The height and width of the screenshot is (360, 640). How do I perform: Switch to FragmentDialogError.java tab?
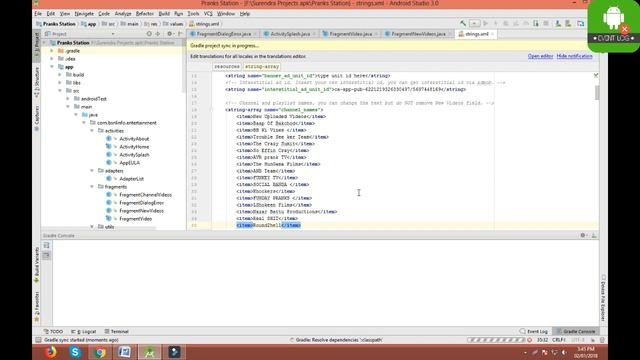[x=224, y=34]
